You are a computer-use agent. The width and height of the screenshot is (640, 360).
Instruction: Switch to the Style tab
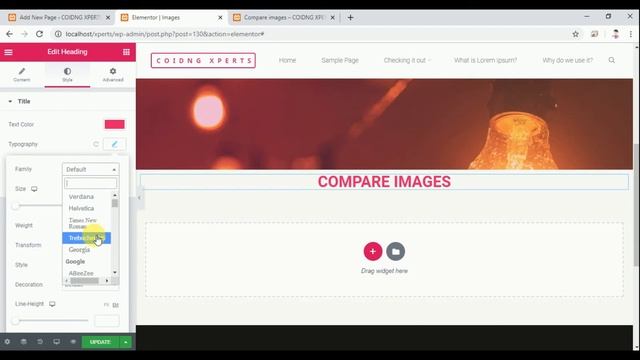pyautogui.click(x=67, y=75)
